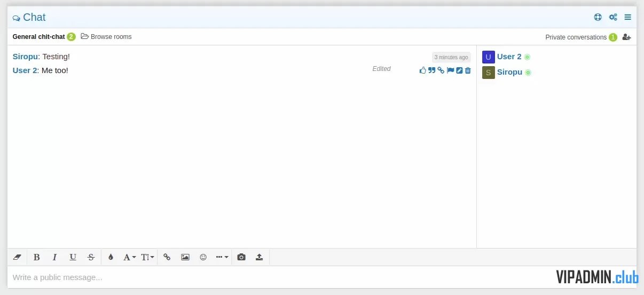Click the insert image icon
Viewport: 644px width, 295px height.
(185, 257)
